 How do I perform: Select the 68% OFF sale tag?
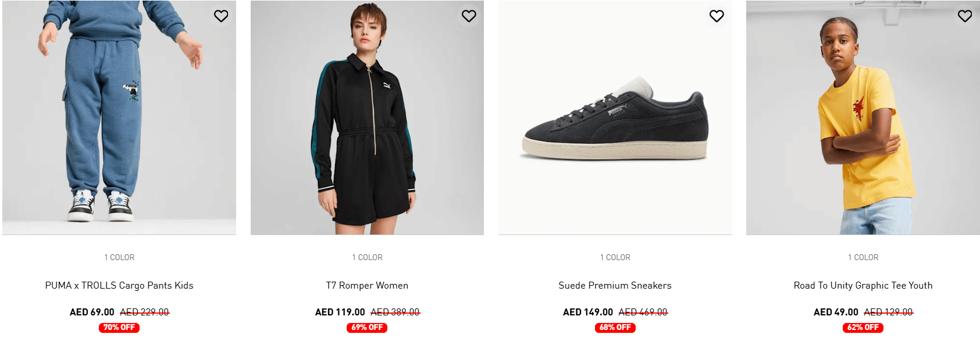point(615,328)
